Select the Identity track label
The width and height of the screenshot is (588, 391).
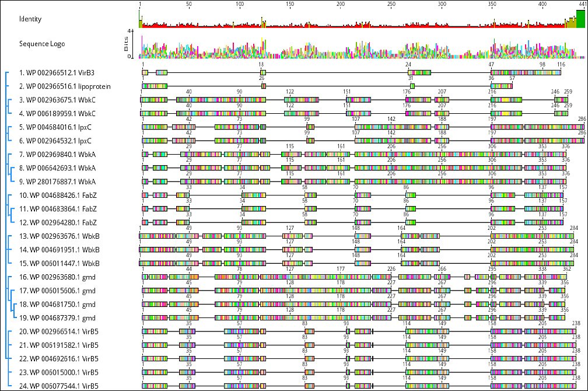coord(30,19)
